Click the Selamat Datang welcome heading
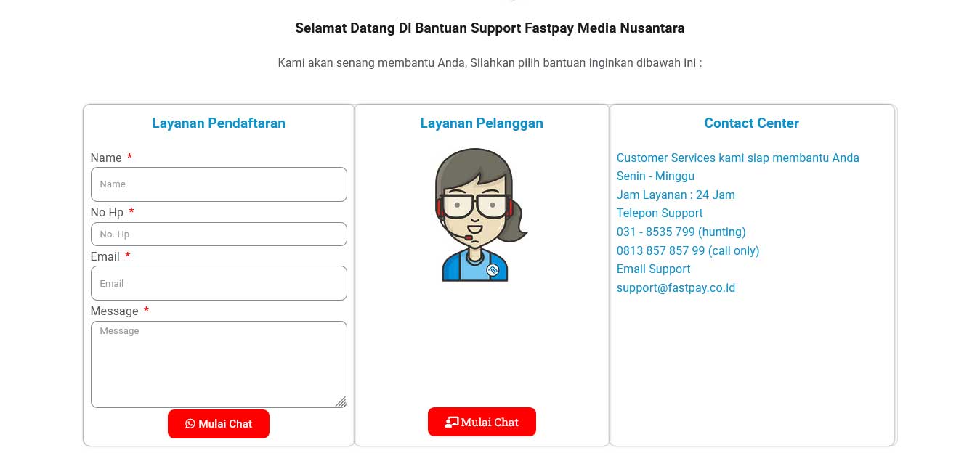Screen dimensions: 980x453 point(490,28)
